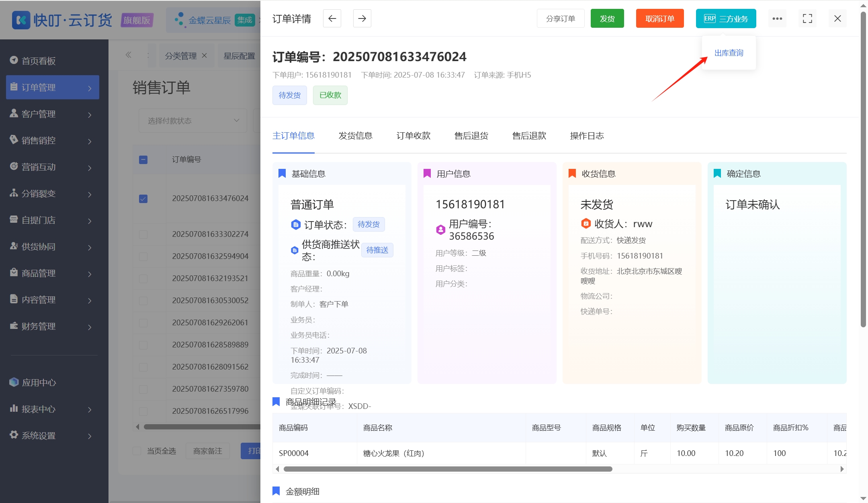Click the 应用中心 cube icon
This screenshot has width=868, height=503.
pyautogui.click(x=14, y=382)
